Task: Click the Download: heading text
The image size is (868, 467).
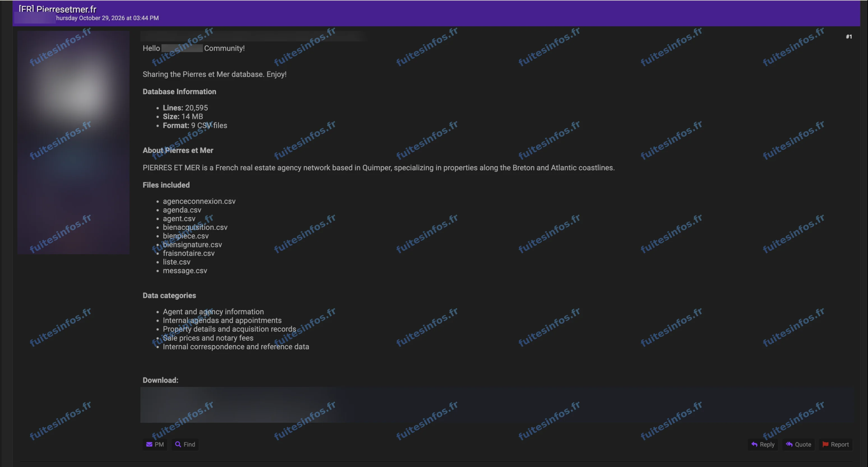Action: click(x=160, y=380)
